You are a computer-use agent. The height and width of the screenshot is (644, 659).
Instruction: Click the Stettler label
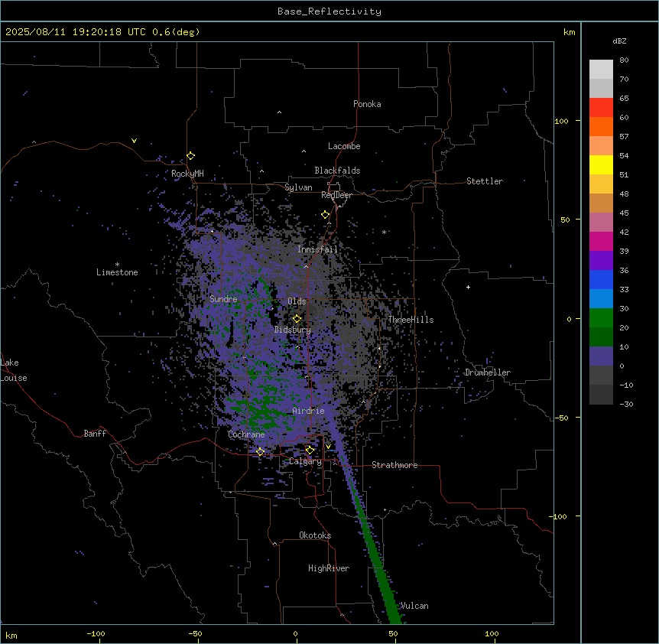point(485,181)
